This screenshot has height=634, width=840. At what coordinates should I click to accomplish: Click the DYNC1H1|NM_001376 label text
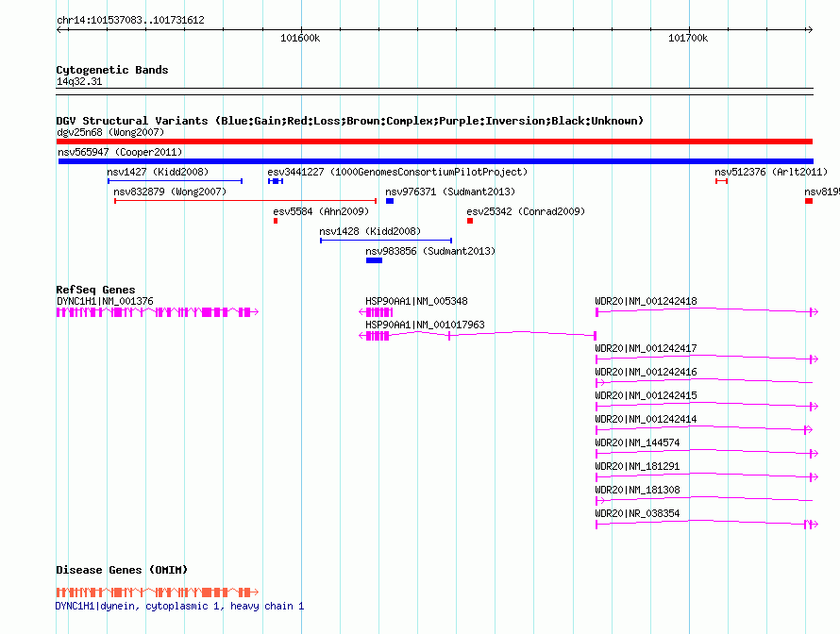point(105,302)
